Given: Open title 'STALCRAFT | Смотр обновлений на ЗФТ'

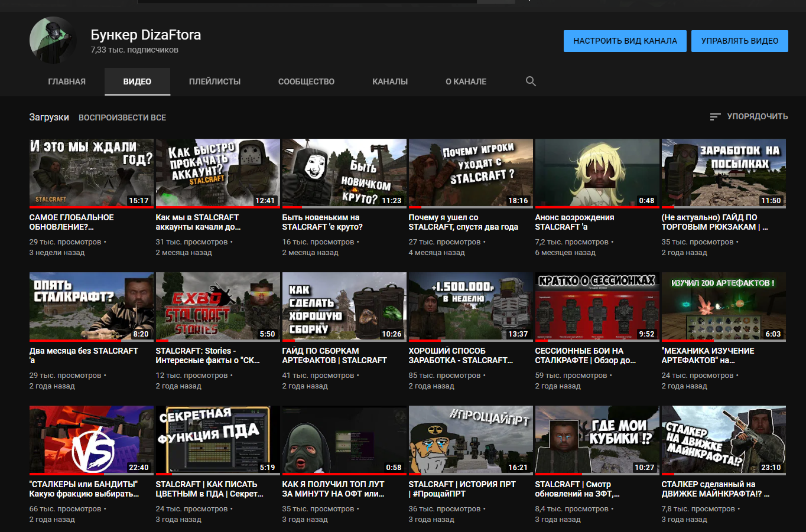Looking at the screenshot, I should click(577, 489).
